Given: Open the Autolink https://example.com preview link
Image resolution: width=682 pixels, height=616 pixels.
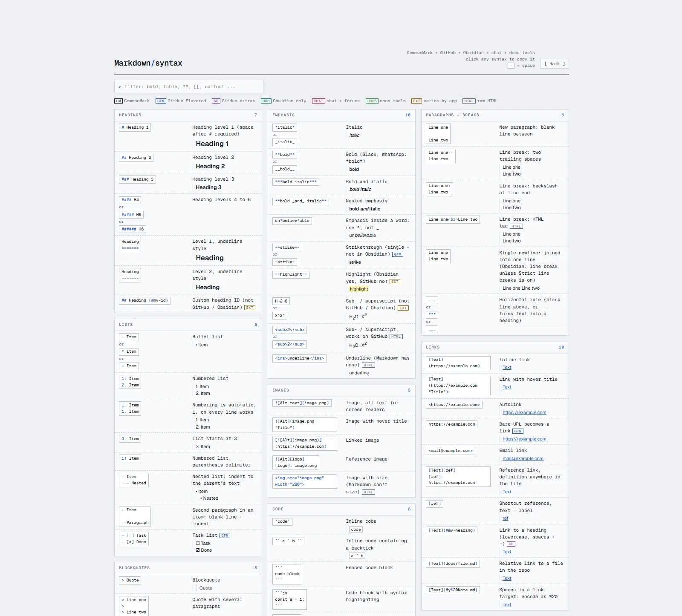Looking at the screenshot, I should (524, 413).
